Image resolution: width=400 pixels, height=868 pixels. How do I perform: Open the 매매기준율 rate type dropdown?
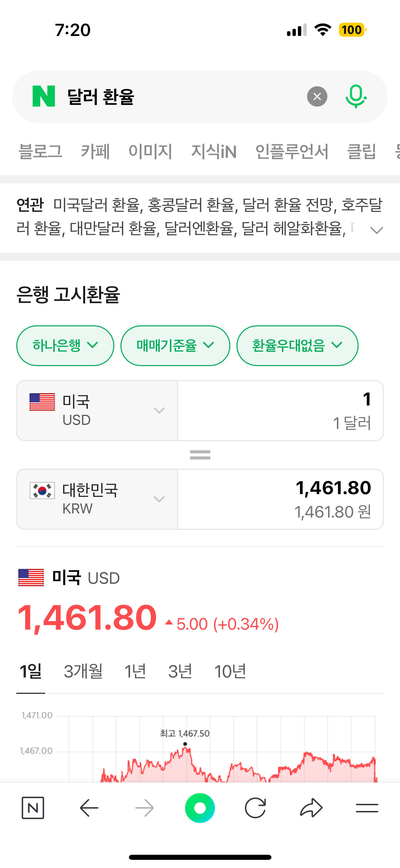175,345
